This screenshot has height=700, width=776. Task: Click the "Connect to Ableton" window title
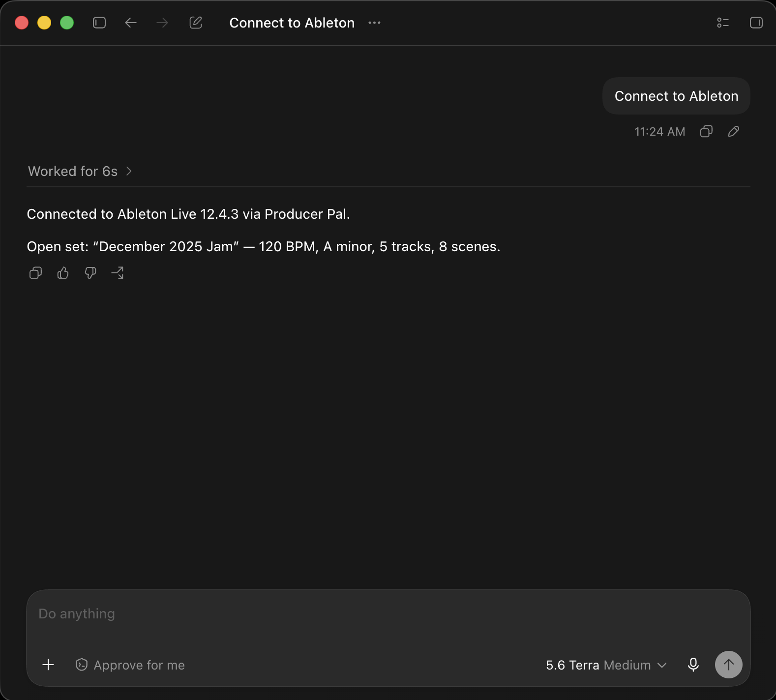[292, 23]
